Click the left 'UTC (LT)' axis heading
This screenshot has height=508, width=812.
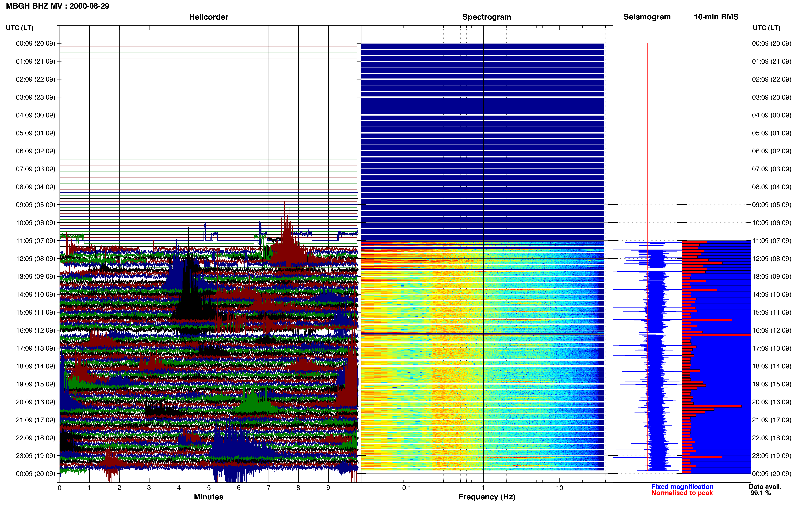point(19,28)
